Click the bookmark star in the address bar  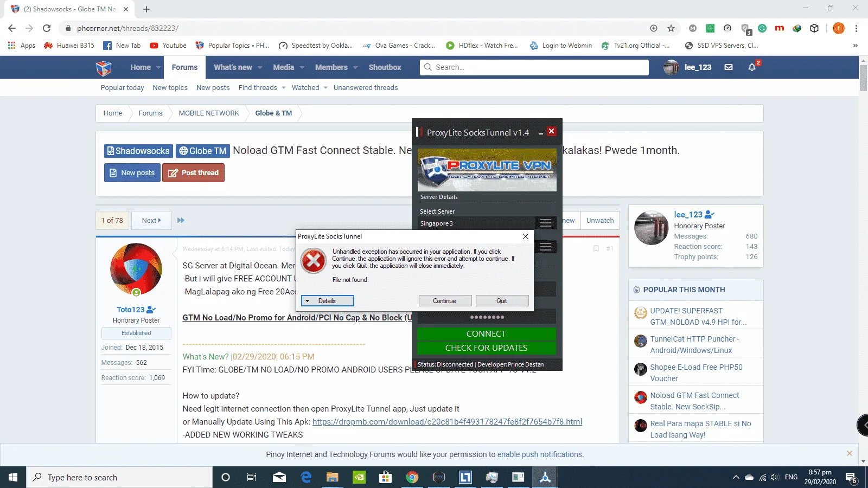point(671,28)
